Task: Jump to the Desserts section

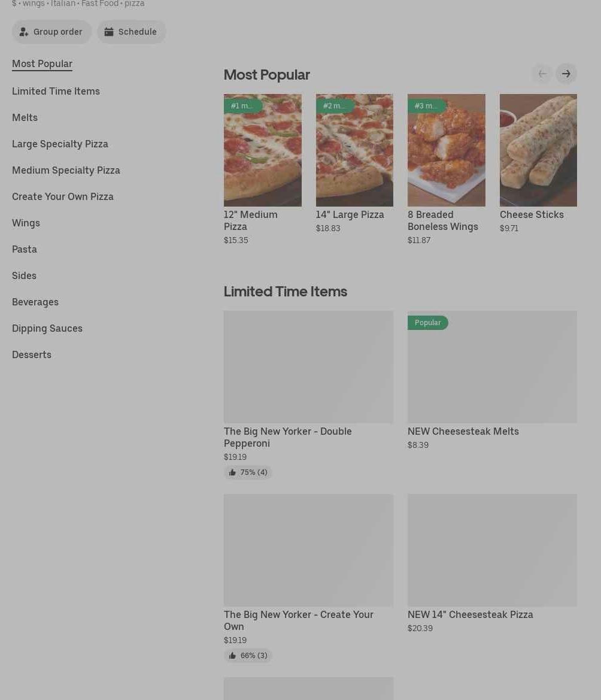Action: pos(32,354)
